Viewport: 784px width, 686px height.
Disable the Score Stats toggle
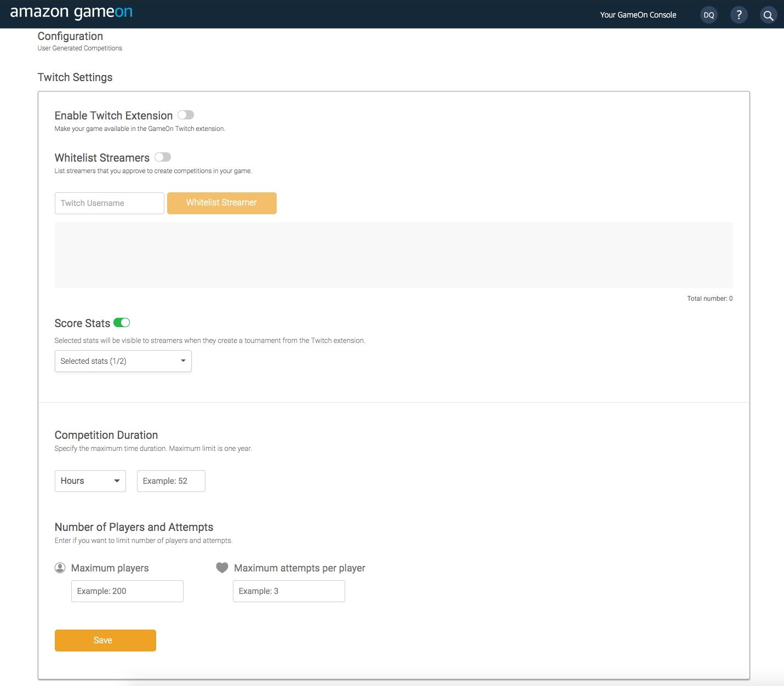coord(122,323)
